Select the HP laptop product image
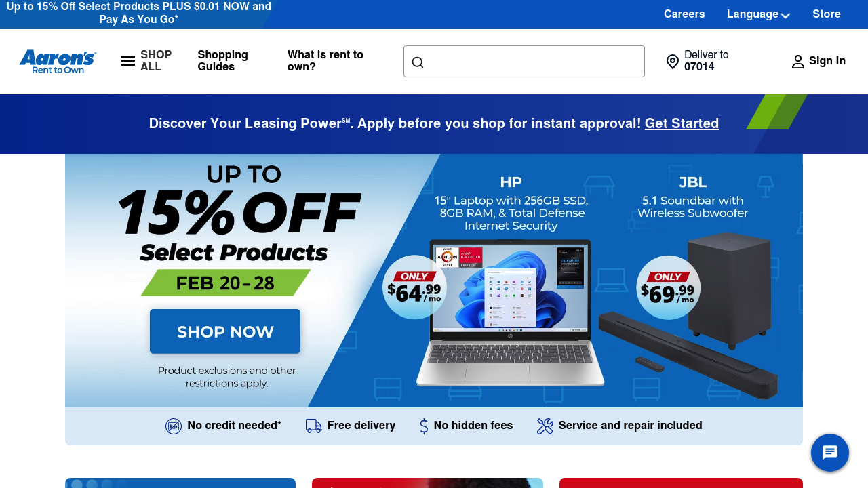Image resolution: width=868 pixels, height=488 pixels. [x=510, y=313]
